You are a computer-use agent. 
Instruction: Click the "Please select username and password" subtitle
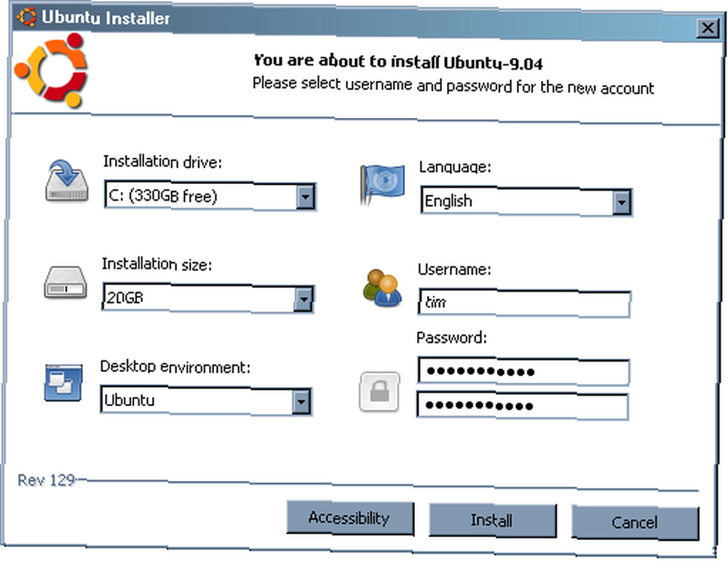click(453, 86)
